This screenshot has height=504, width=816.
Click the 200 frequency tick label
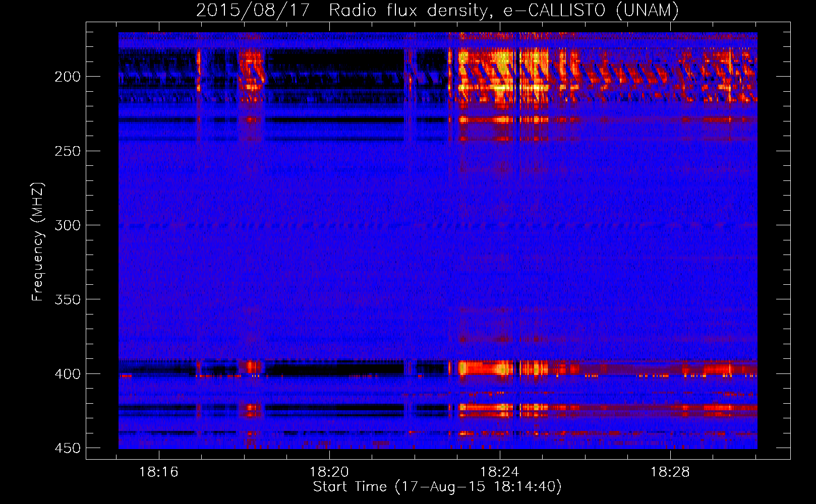(68, 77)
